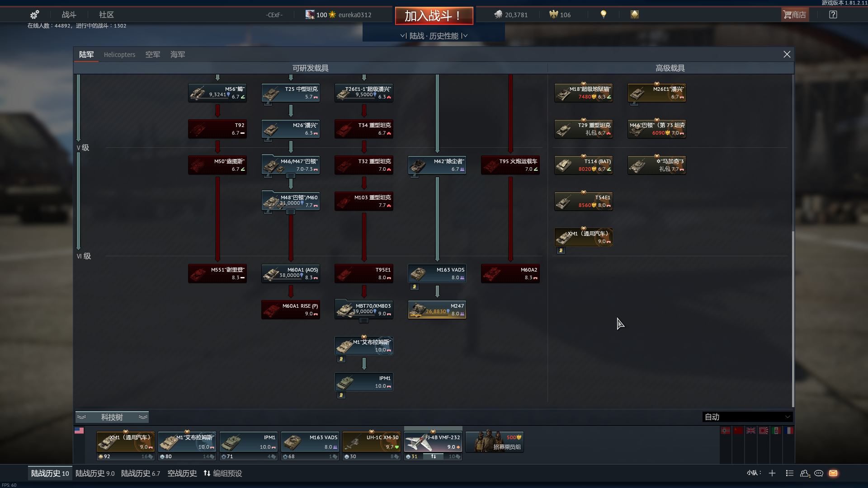Expand the 陆战·历史性能 game mode dropdown
Screen dimensions: 868x488
(434, 36)
